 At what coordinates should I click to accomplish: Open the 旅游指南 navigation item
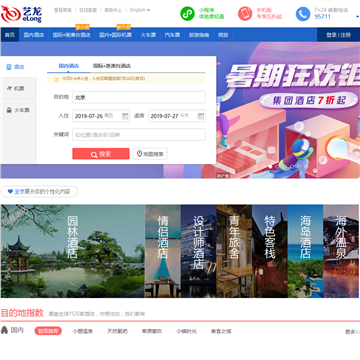click(199, 35)
